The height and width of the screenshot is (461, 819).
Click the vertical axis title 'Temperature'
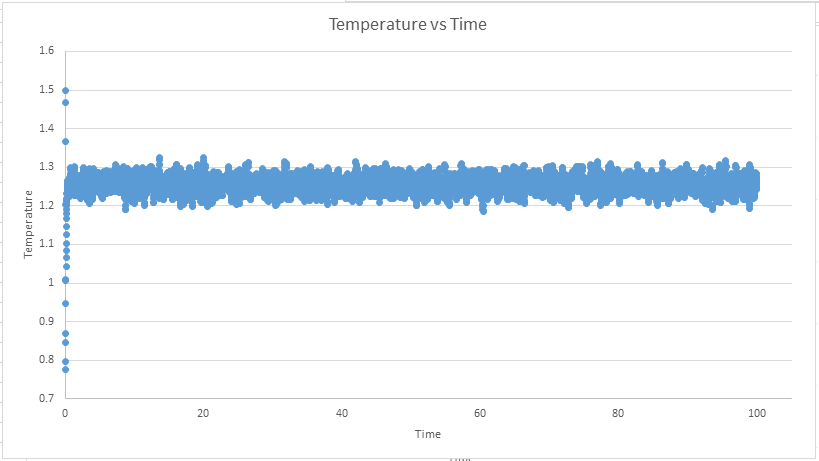coord(29,223)
